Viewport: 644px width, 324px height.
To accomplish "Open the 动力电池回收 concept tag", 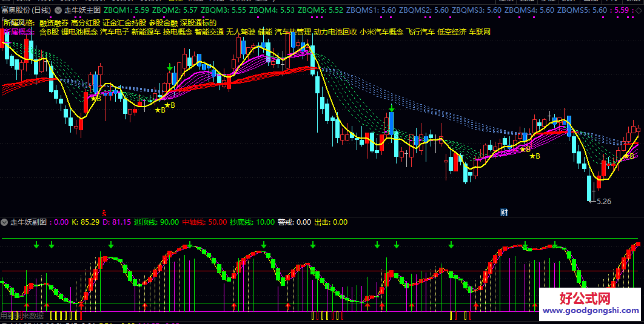I will [x=335, y=32].
